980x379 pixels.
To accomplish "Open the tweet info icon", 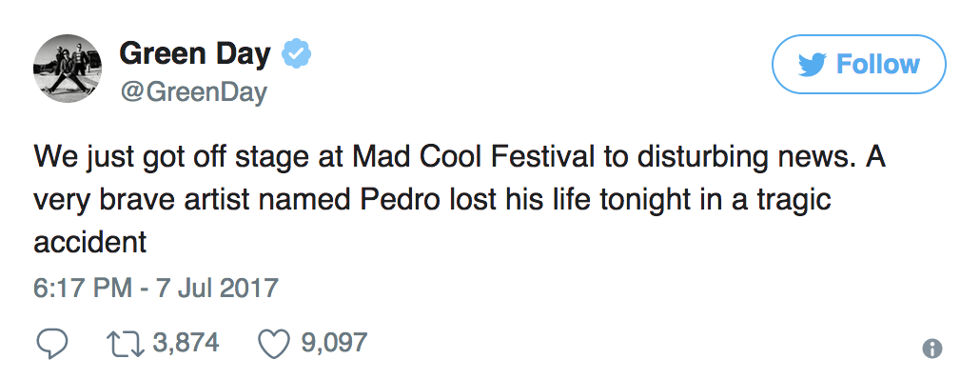I will click(x=931, y=349).
